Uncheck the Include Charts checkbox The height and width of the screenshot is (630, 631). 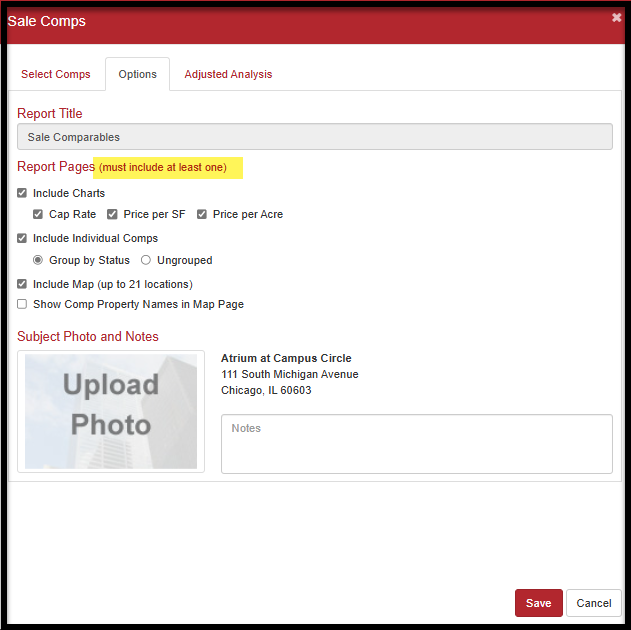pyautogui.click(x=22, y=193)
